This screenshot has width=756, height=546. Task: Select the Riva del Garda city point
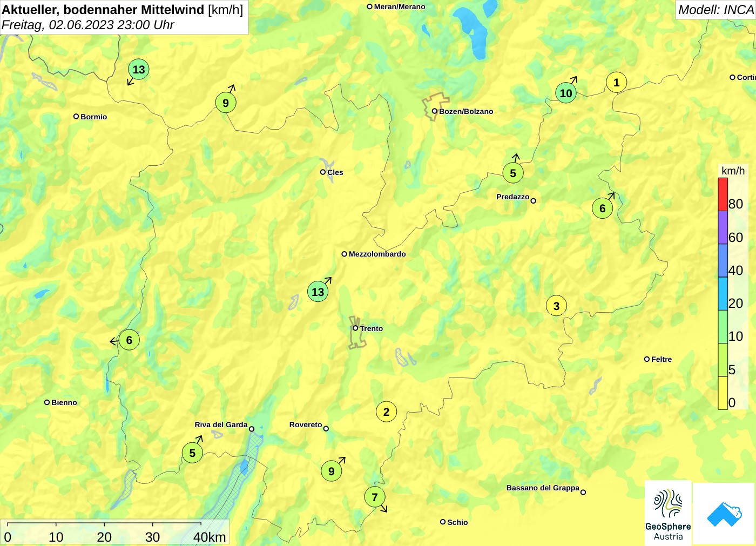[252, 429]
